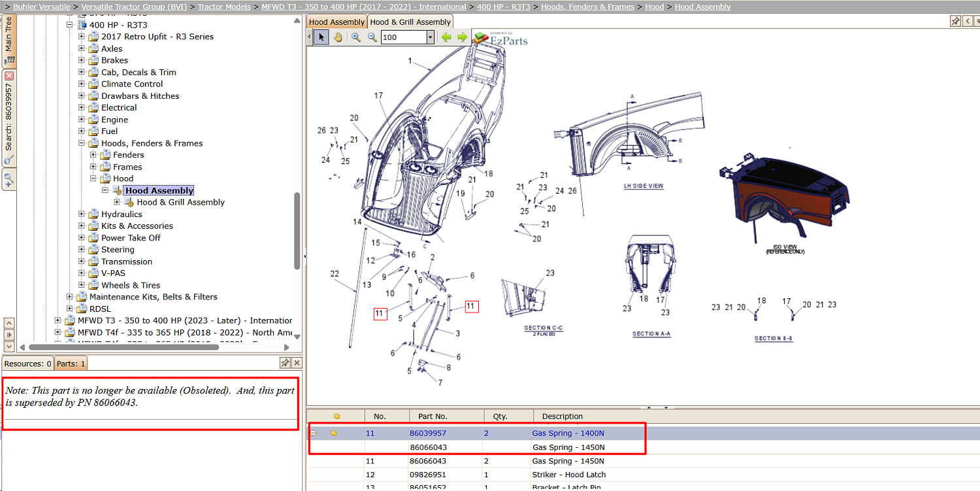980x491 pixels.
Task: Sort parts list by Description column
Action: [x=757, y=416]
